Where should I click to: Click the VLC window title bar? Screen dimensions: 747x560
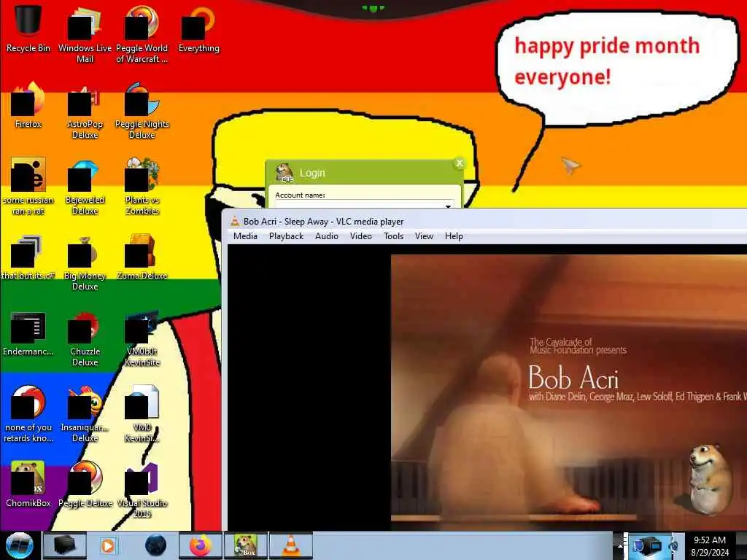(484, 222)
